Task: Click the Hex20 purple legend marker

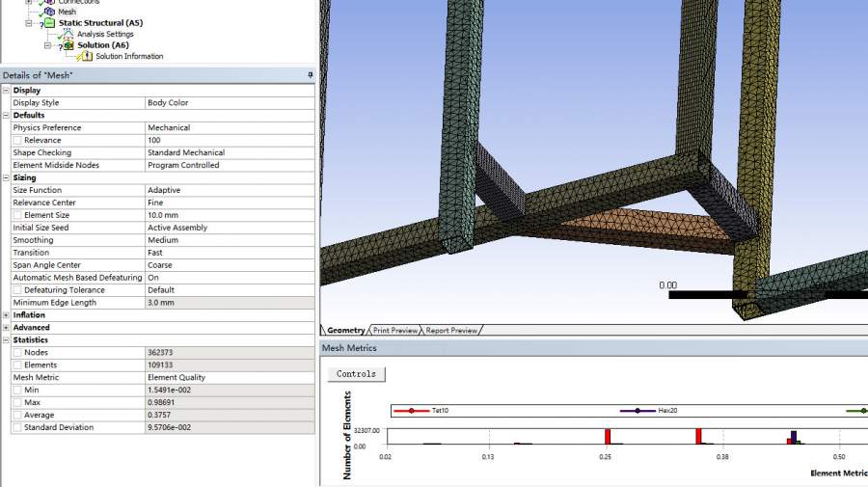Action: [637, 411]
